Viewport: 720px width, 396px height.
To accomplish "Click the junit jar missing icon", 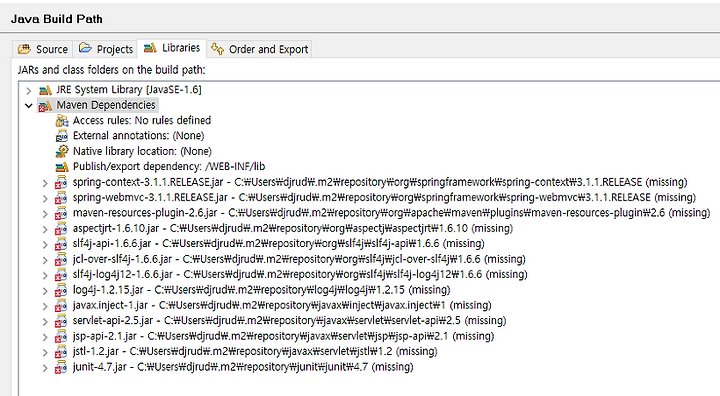I will pos(61,368).
